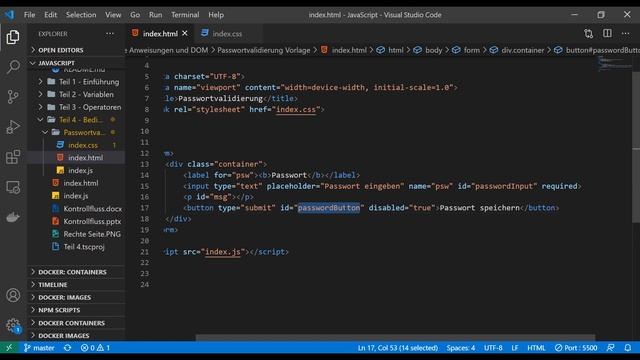The height and width of the screenshot is (360, 640).
Task: Open the Remote Explorer view
Action: 13,187
